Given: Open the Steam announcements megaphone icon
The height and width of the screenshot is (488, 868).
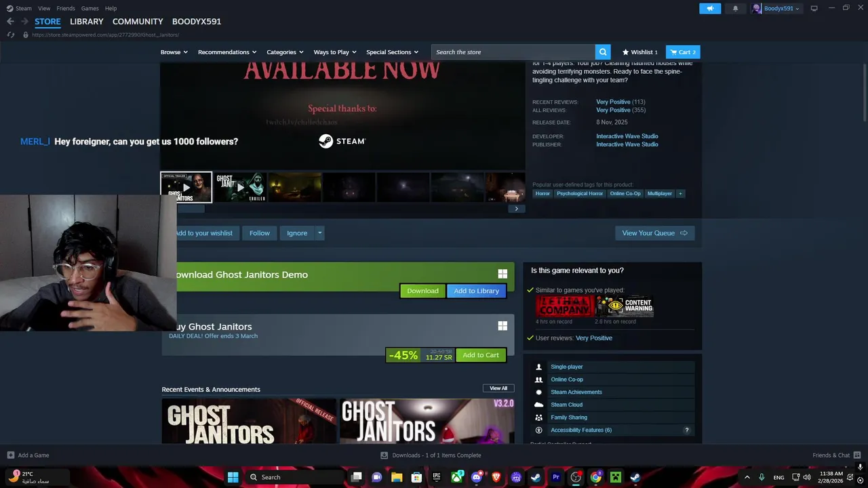Looking at the screenshot, I should 710,8.
